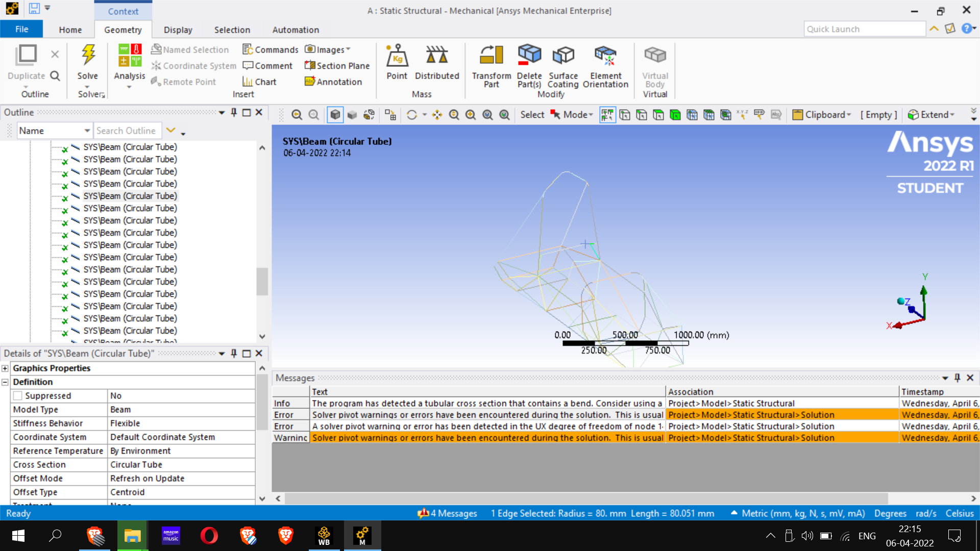The width and height of the screenshot is (980, 551).
Task: Switch to the Display tab
Action: tap(178, 30)
